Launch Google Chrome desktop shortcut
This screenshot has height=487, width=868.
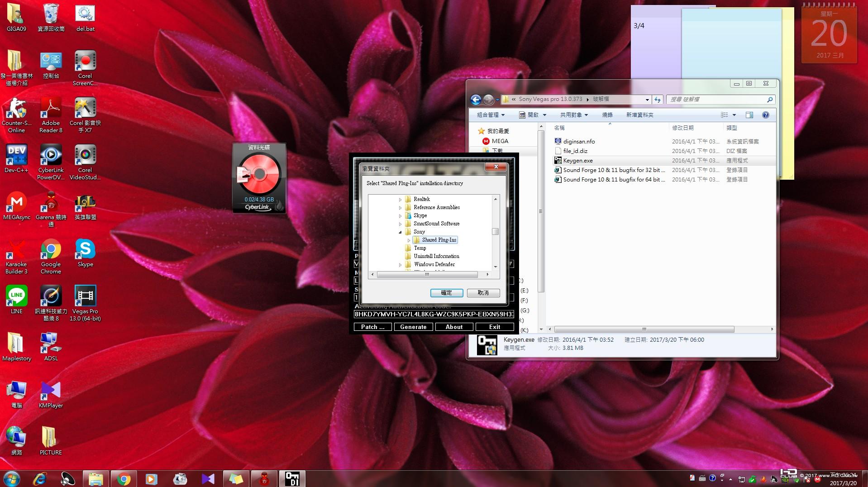click(51, 257)
